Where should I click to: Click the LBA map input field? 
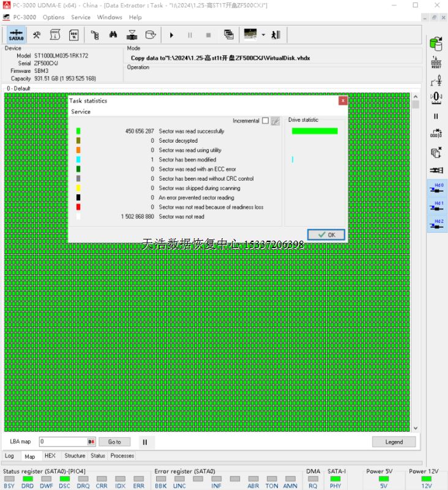63,442
